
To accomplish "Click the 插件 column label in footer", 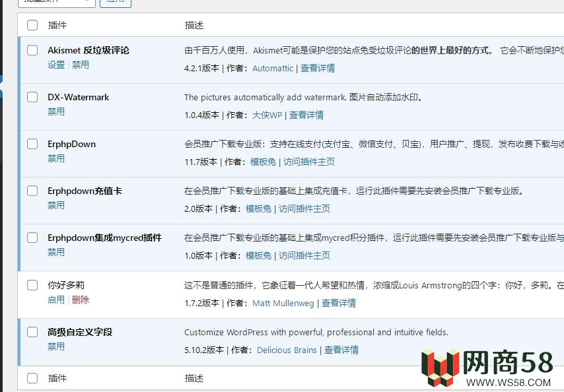I will [x=57, y=378].
